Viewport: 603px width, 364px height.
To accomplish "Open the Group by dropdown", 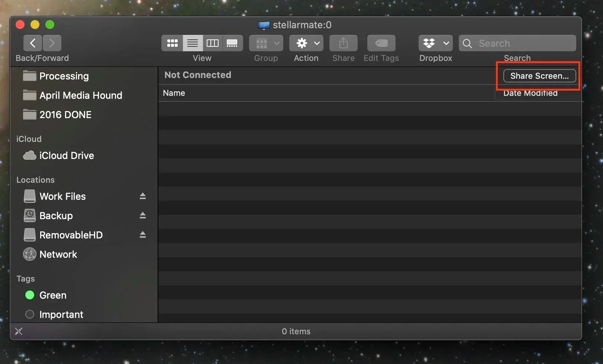I will 265,43.
